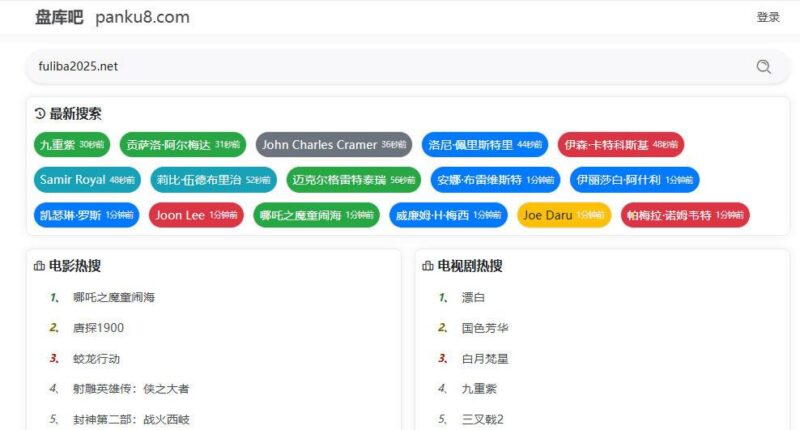Open 封神第二部：战火西岐 movie entry
The height and width of the screenshot is (430, 800).
point(131,420)
